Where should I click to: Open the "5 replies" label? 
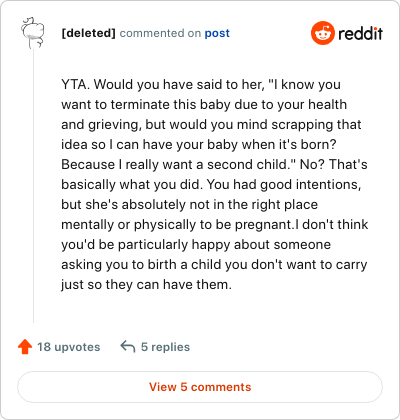pos(165,347)
